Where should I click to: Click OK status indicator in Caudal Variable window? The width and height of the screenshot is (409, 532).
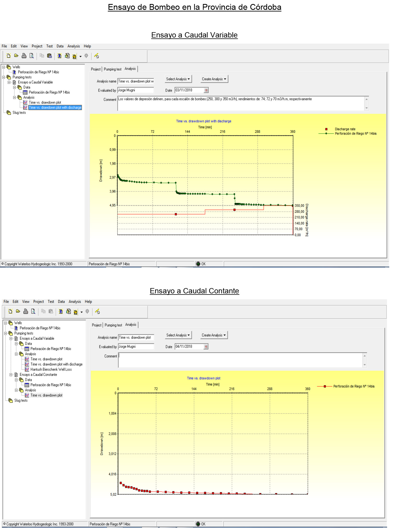[201, 264]
